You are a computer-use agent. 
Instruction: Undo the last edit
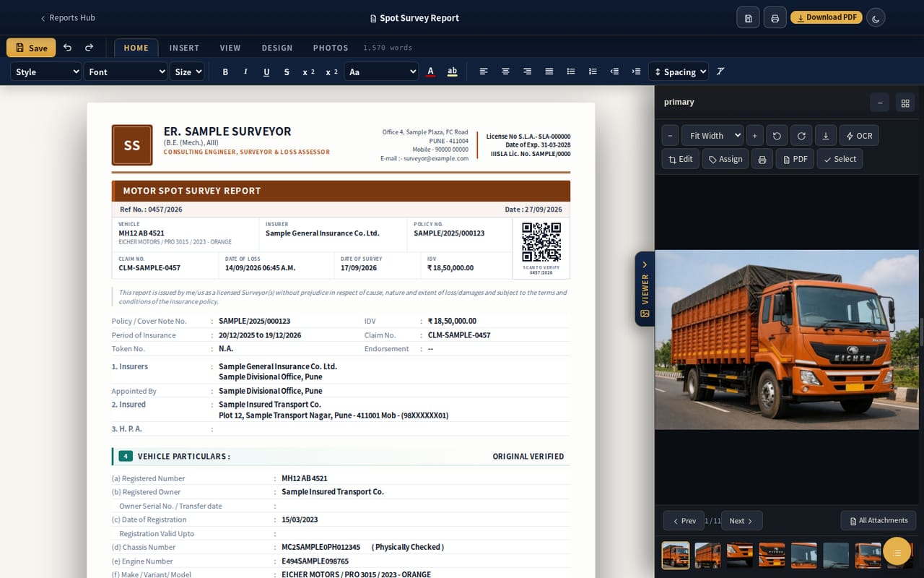pos(67,48)
